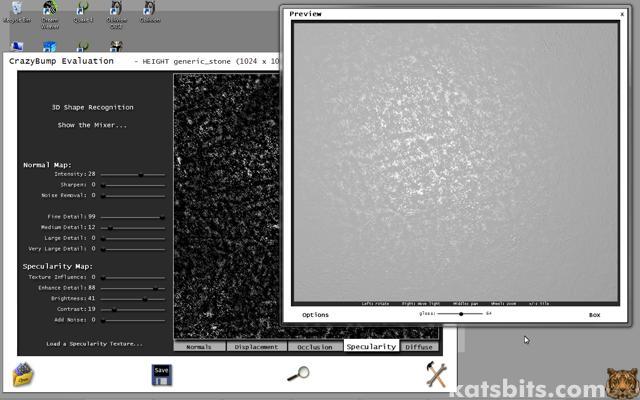Click the Specularity Contrast slider
Screen dimensions: 640x400
tap(133, 309)
